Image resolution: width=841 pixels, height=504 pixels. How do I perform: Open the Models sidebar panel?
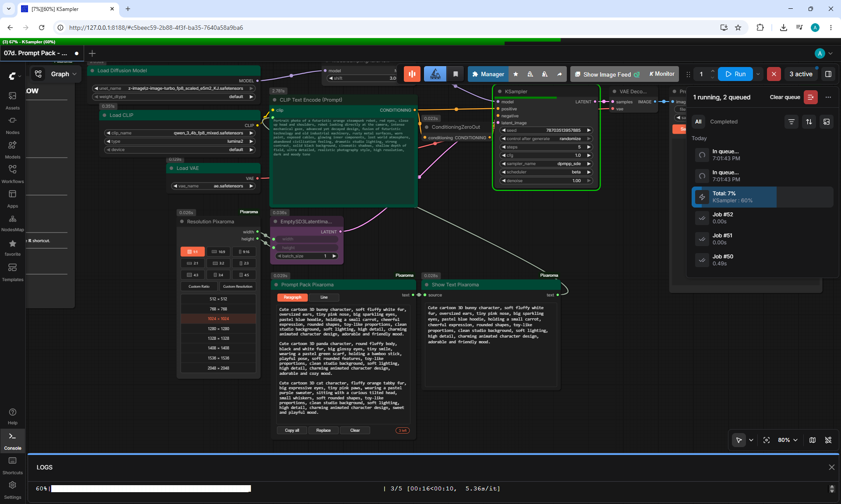click(x=13, y=149)
